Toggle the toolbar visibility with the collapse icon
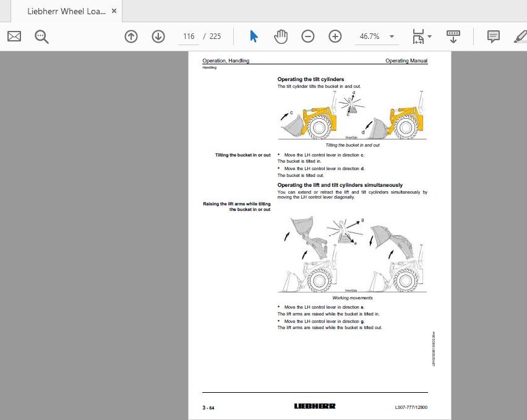 pyautogui.click(x=453, y=36)
